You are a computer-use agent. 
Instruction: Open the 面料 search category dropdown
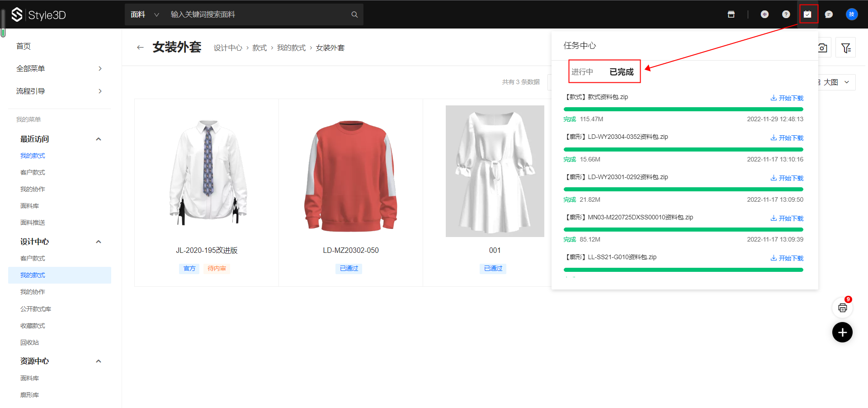pyautogui.click(x=145, y=14)
